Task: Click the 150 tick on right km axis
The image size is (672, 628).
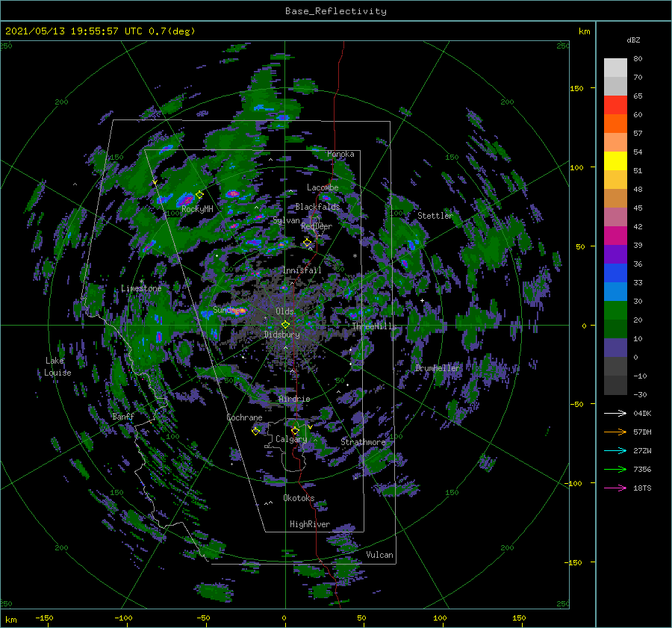Action: point(576,88)
